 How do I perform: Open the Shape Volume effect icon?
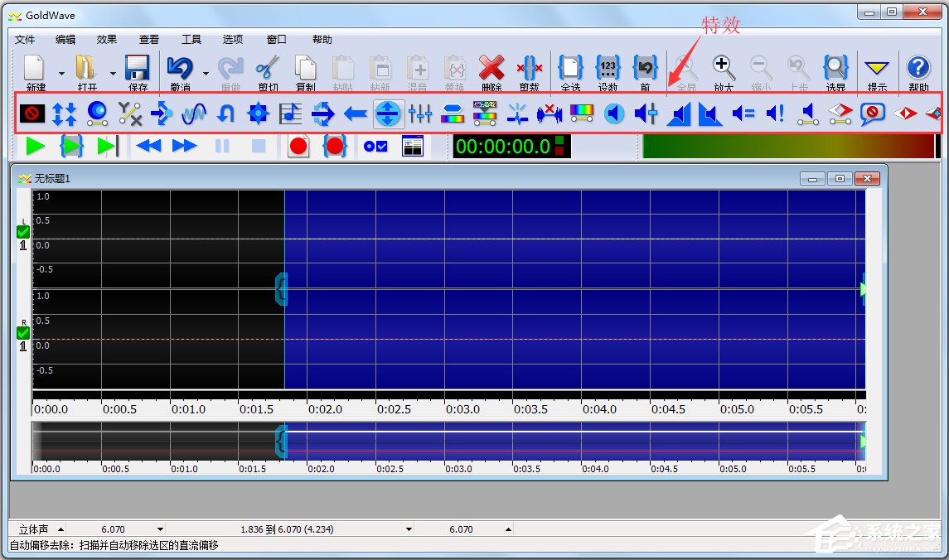pos(808,113)
